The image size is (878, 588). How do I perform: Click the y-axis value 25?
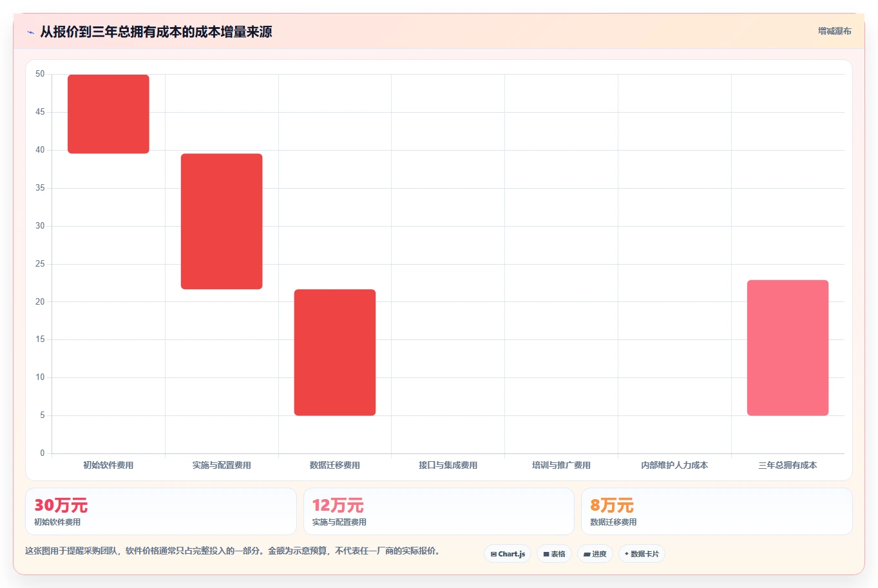40,263
